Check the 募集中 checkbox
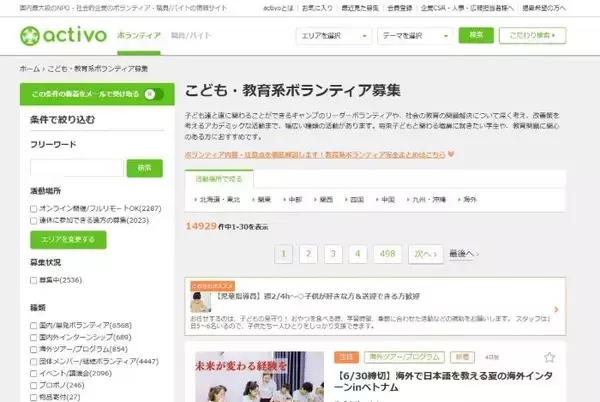This screenshot has width=600, height=402. click(x=34, y=280)
